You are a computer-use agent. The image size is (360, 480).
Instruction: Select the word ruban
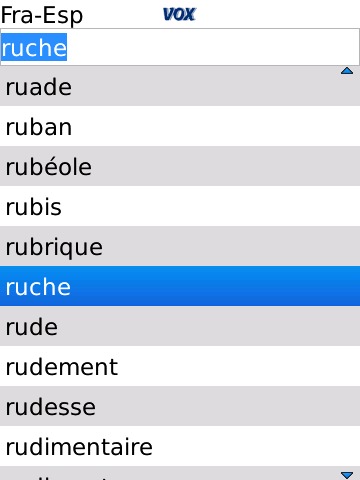click(x=180, y=126)
